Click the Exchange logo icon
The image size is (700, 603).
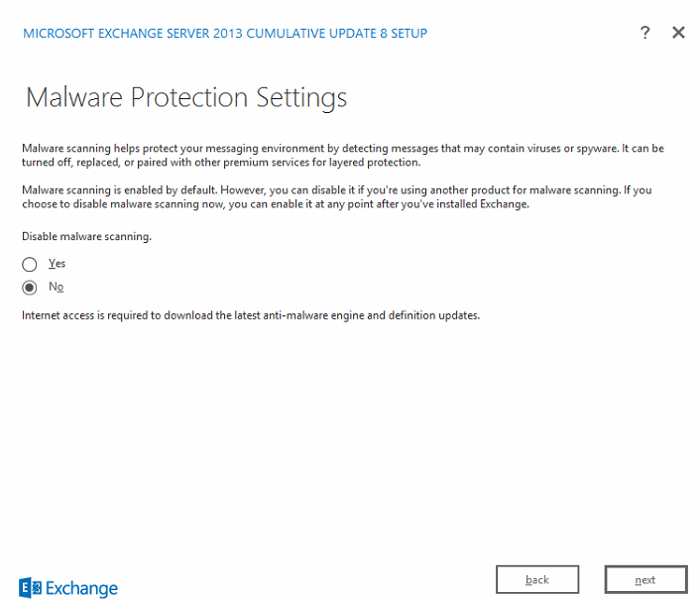[30, 588]
